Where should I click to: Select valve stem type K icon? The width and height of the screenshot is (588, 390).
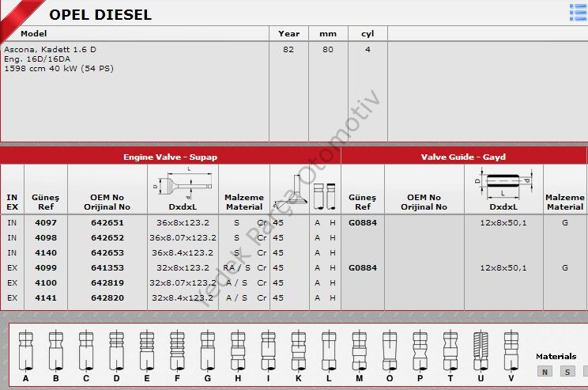tap(299, 351)
